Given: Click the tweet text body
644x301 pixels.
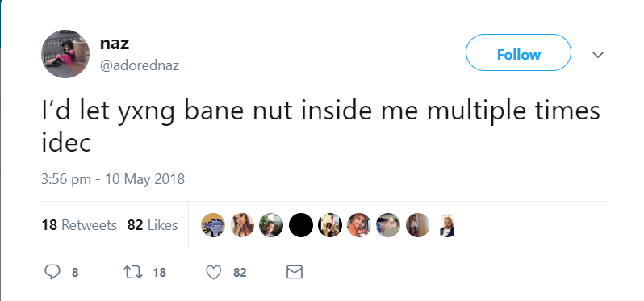Looking at the screenshot, I should point(320,128).
